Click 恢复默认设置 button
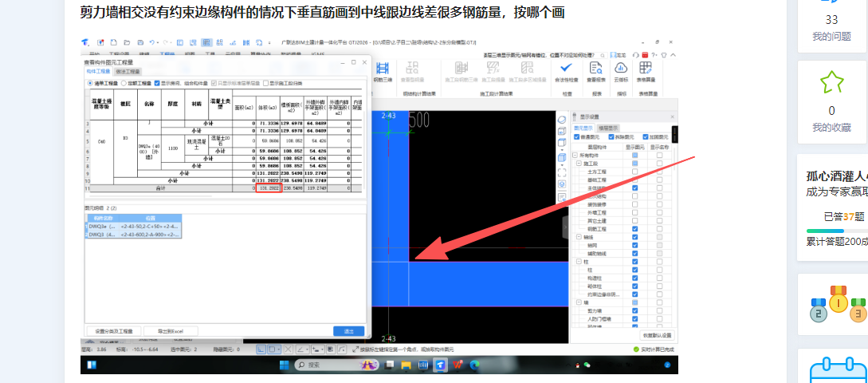The height and width of the screenshot is (383, 868). click(x=657, y=335)
